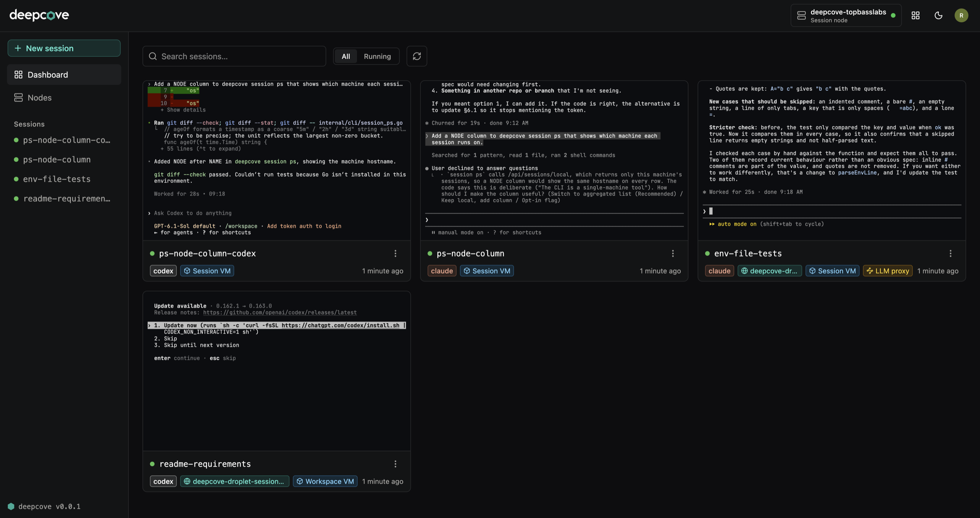The width and height of the screenshot is (980, 518).
Task: Click the search magnifier icon
Action: point(153,56)
